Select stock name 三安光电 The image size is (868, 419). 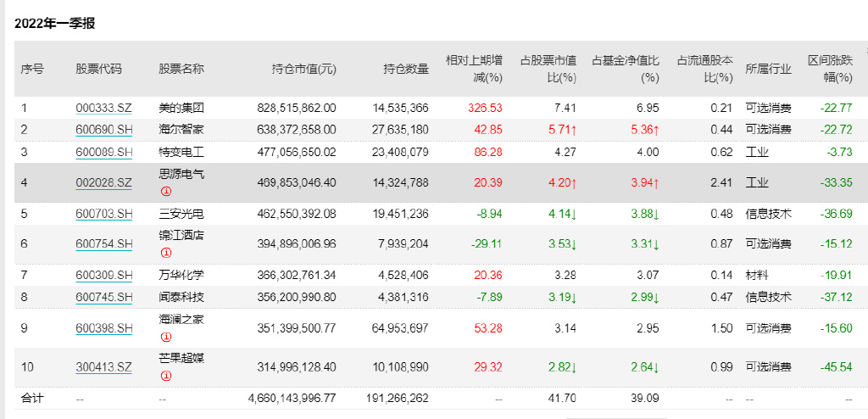click(181, 214)
